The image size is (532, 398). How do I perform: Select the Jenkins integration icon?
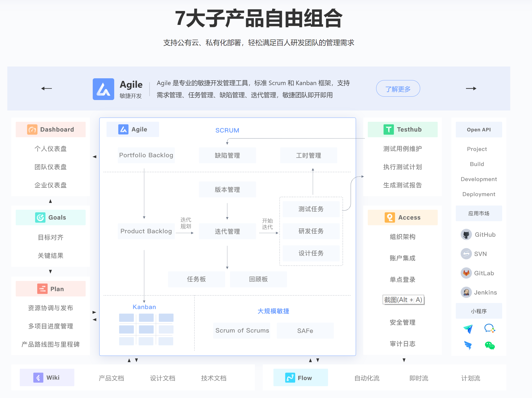(466, 292)
